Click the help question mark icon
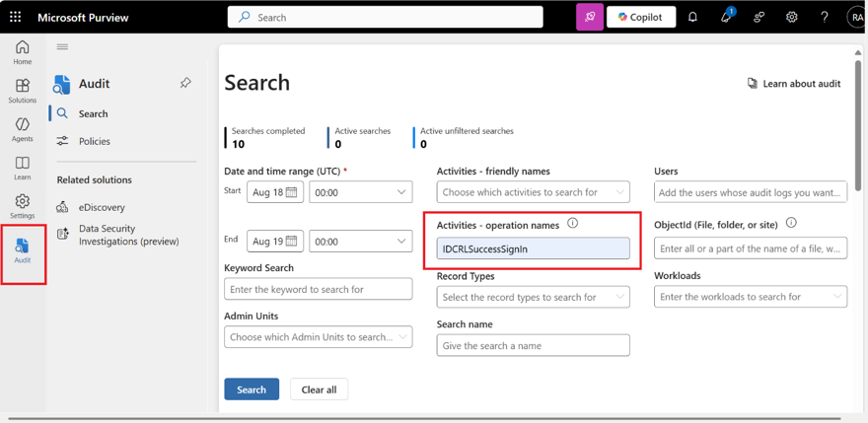Viewport: 868px width, 423px height. [825, 17]
